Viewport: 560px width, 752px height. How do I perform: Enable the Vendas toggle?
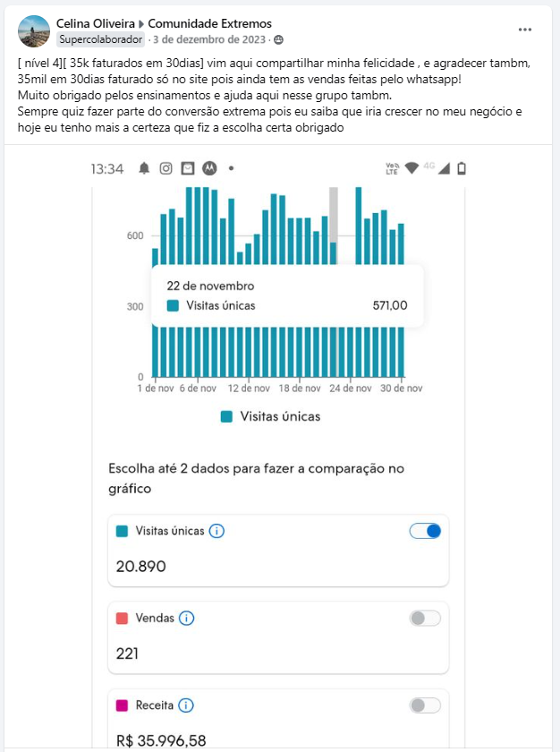(425, 619)
